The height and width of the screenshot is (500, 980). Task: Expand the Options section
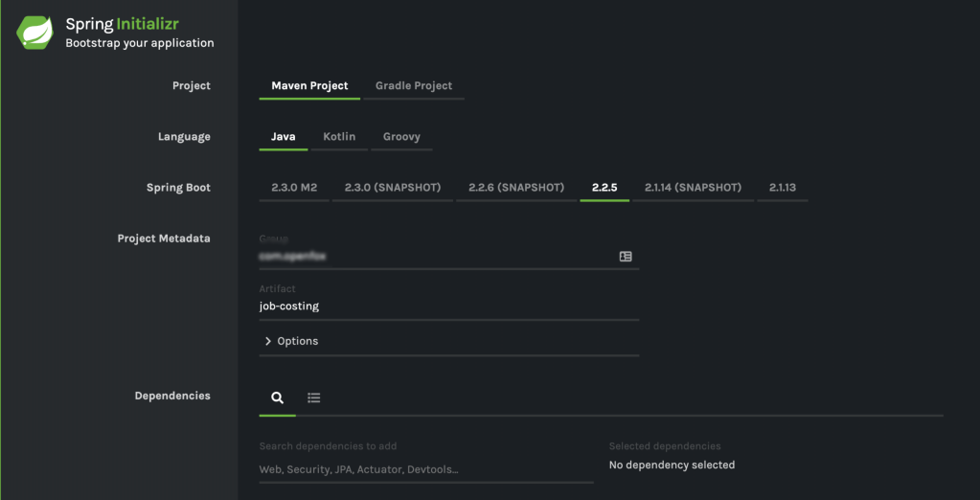(x=298, y=341)
